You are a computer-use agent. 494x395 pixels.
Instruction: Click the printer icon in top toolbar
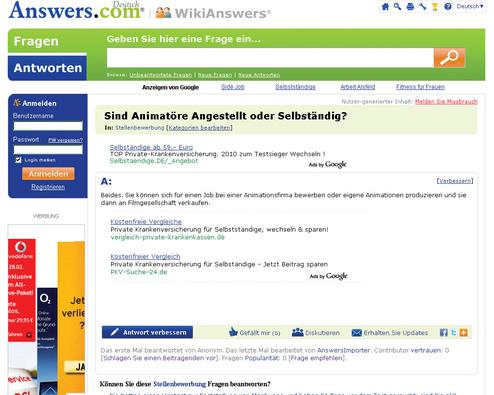(x=410, y=6)
